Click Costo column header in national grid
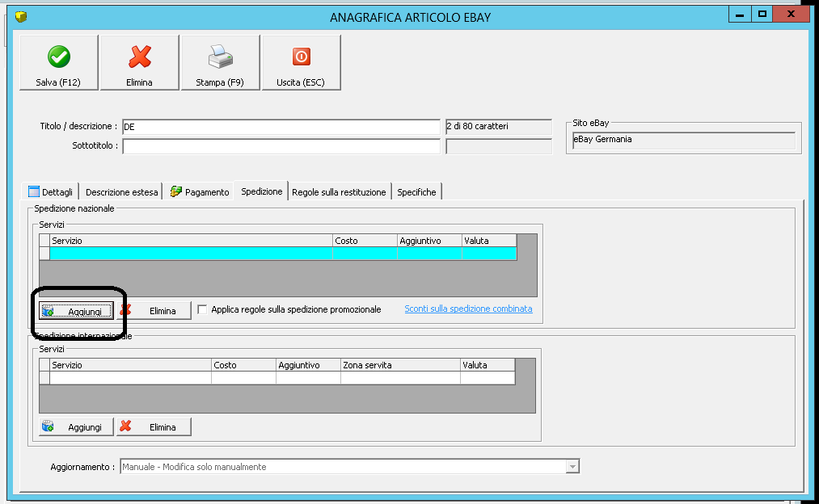Viewport: 819px width, 504px height. point(365,241)
